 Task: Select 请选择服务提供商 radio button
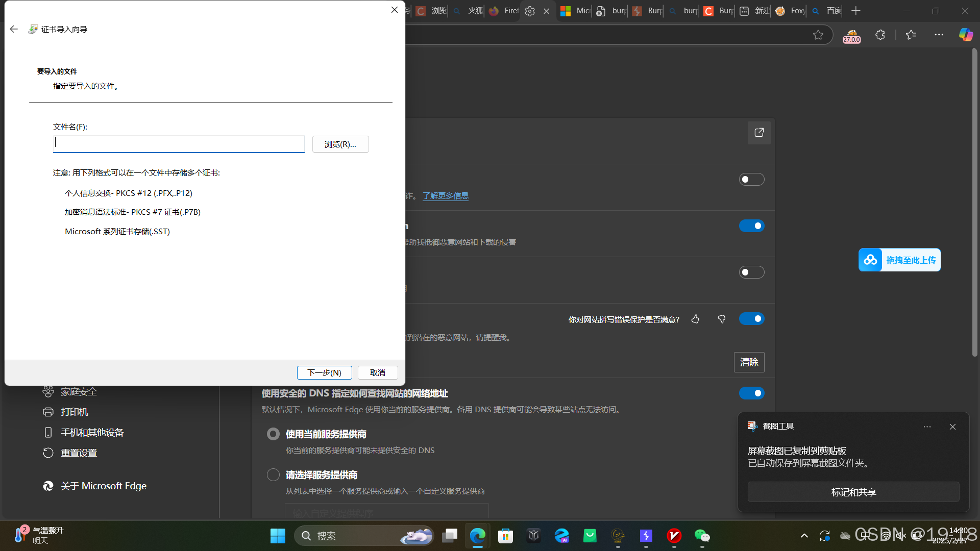[274, 475]
